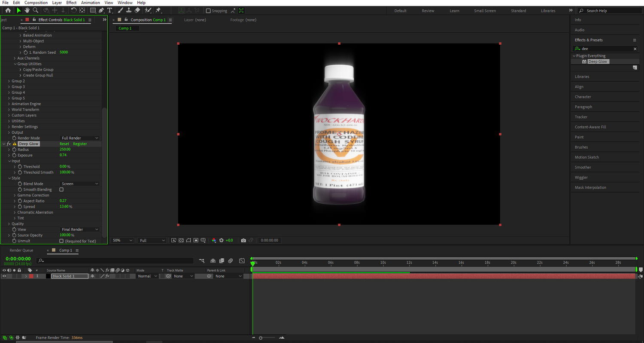Viewport: 644px width, 343px height.
Task: Select the Roto Brush tool
Action: tap(148, 10)
